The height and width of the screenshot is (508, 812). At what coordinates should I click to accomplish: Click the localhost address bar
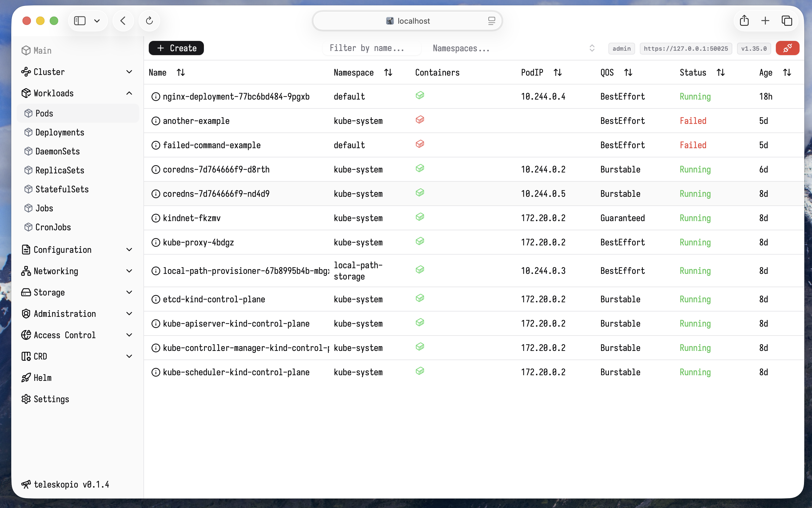[407, 21]
